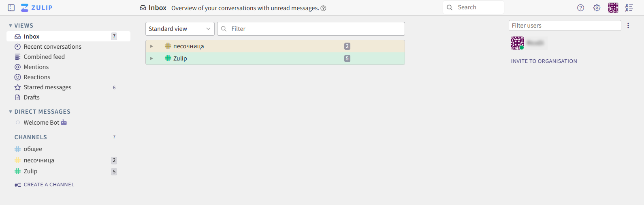
Task: Toggle the user list sidebar icon
Action: point(629,8)
